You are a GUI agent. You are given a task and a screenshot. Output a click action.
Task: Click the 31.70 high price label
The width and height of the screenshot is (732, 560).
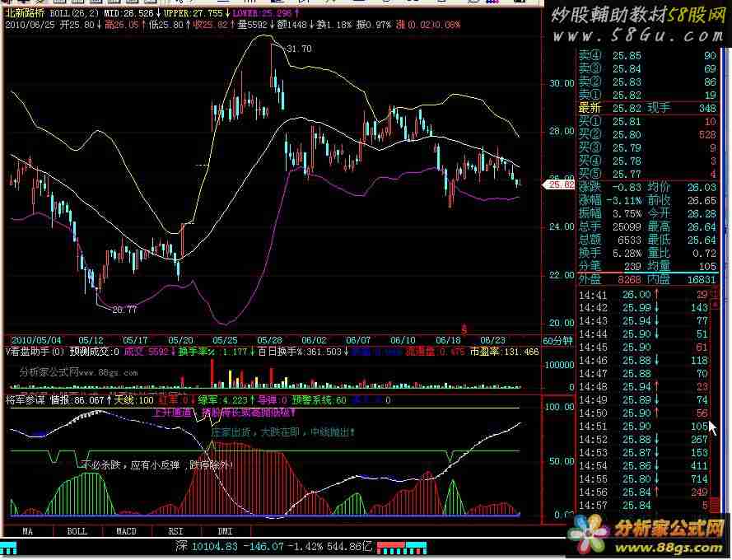click(x=299, y=49)
